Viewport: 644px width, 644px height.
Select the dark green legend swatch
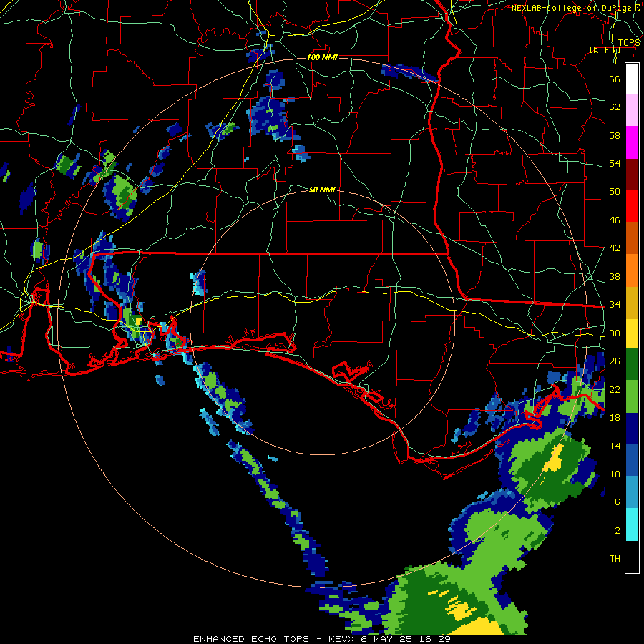(632, 364)
